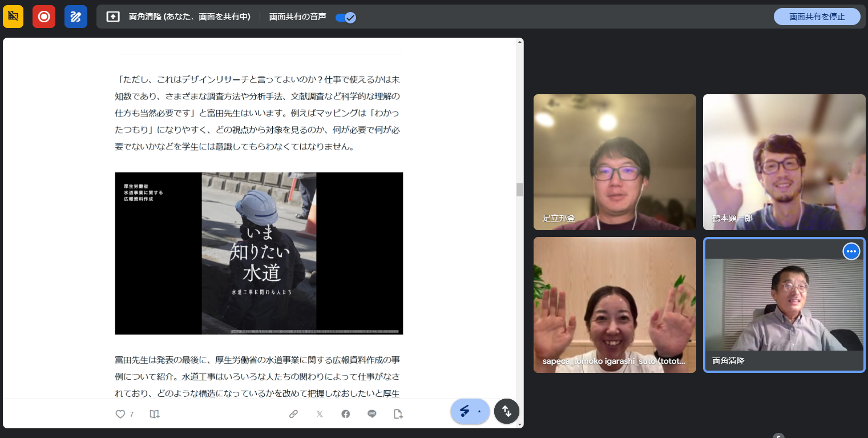Add article to magazine with book icon
This screenshot has height=438, width=868.
coord(155,414)
